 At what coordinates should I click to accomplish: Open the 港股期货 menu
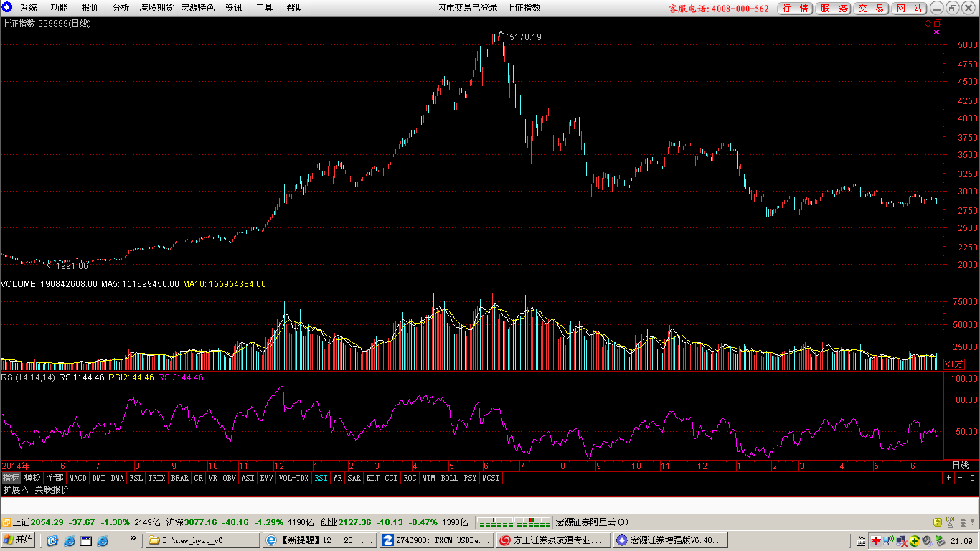(x=157, y=8)
